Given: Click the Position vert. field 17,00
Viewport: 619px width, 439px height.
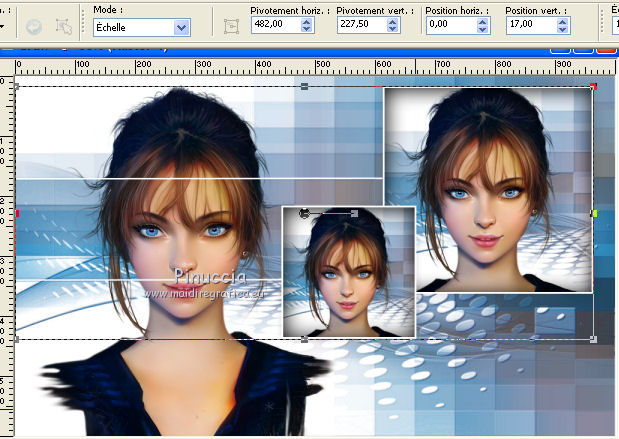Looking at the screenshot, I should point(532,24).
